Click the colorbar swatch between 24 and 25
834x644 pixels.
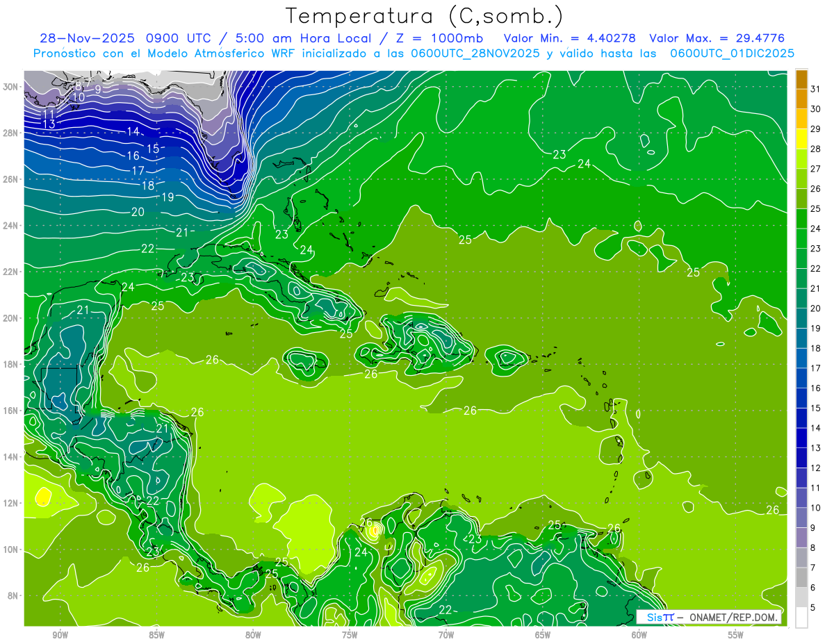pos(801,218)
